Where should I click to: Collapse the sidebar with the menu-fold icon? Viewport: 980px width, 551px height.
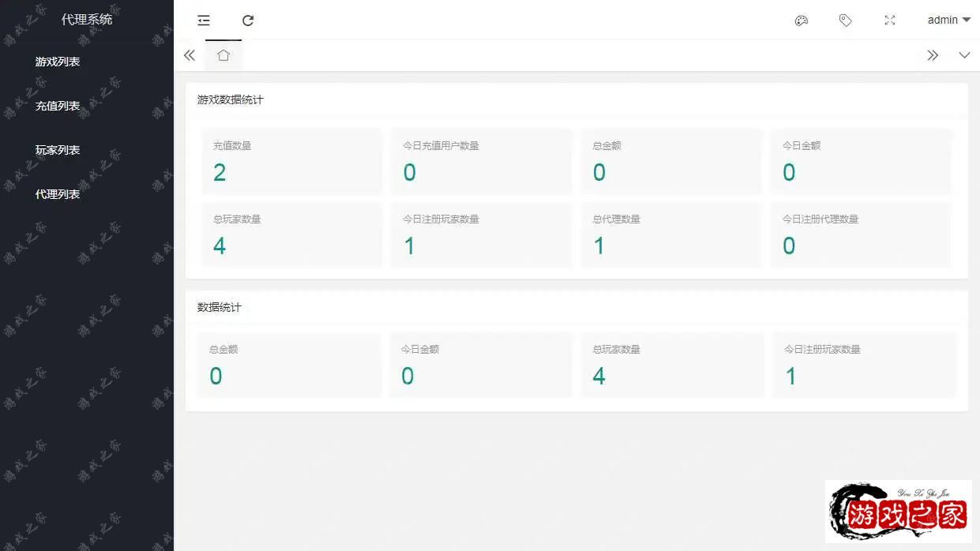(x=204, y=21)
